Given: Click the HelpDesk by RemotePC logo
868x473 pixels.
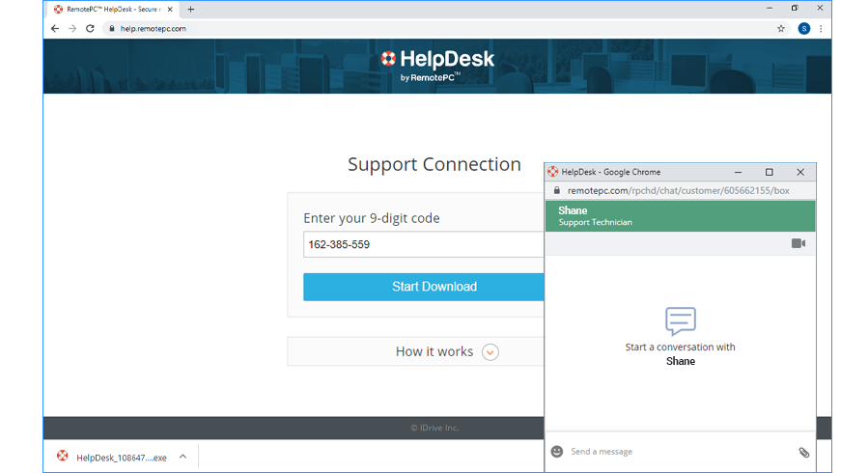Looking at the screenshot, I should point(436,64).
